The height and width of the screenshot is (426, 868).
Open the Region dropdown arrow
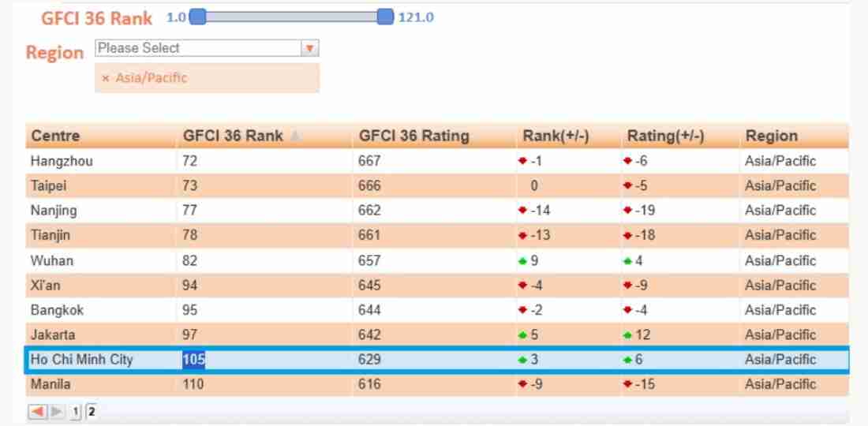pyautogui.click(x=310, y=49)
